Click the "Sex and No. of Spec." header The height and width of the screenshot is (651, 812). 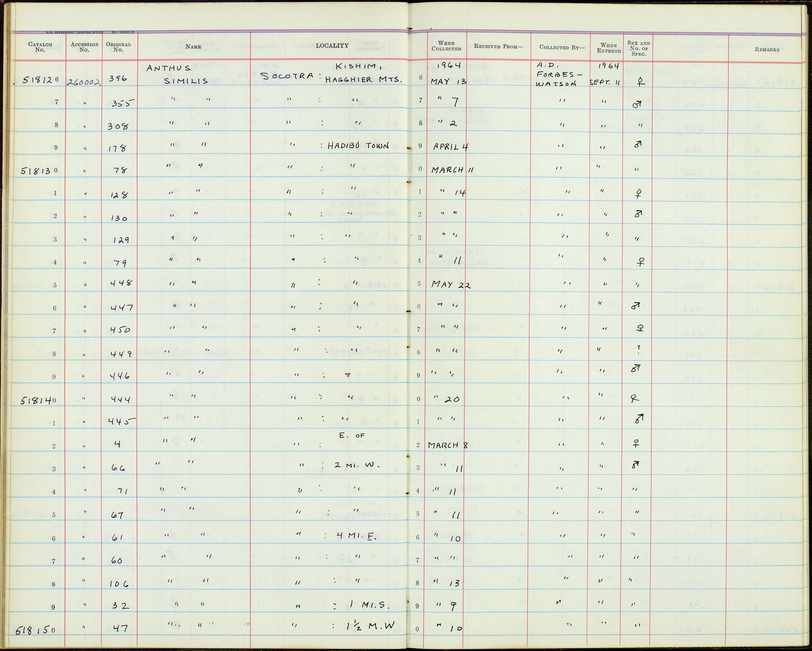point(638,48)
